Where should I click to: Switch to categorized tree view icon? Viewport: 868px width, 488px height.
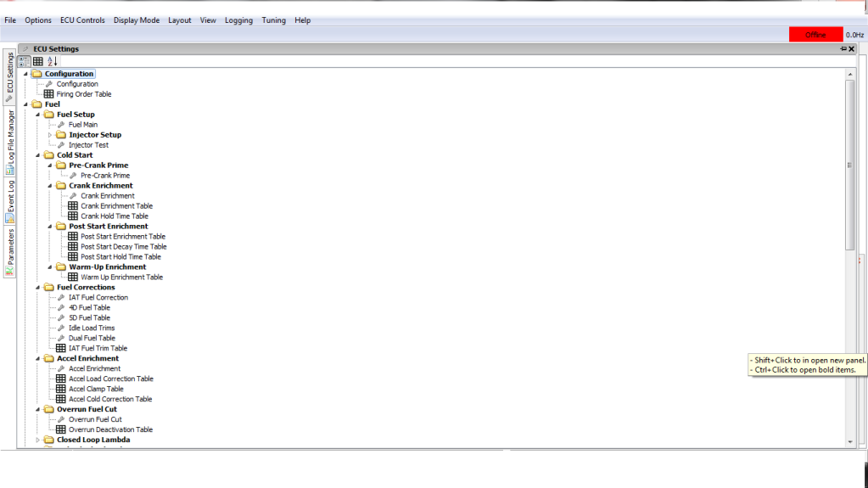[25, 61]
